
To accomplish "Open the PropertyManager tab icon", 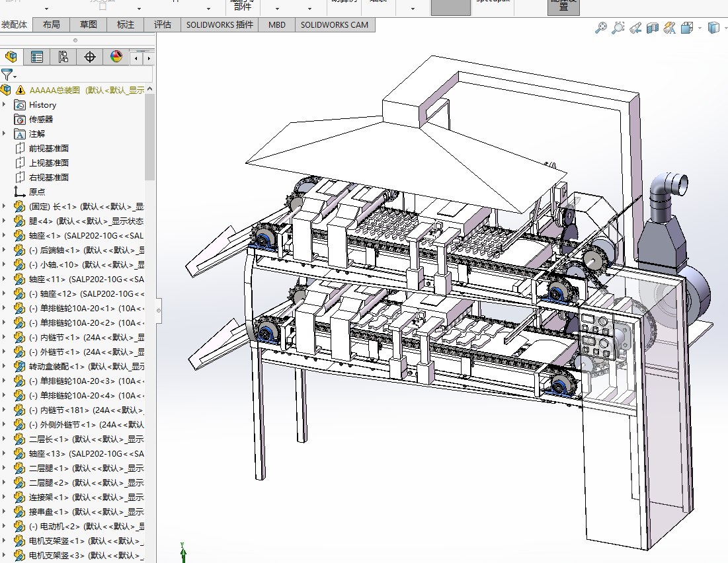I will pos(37,57).
